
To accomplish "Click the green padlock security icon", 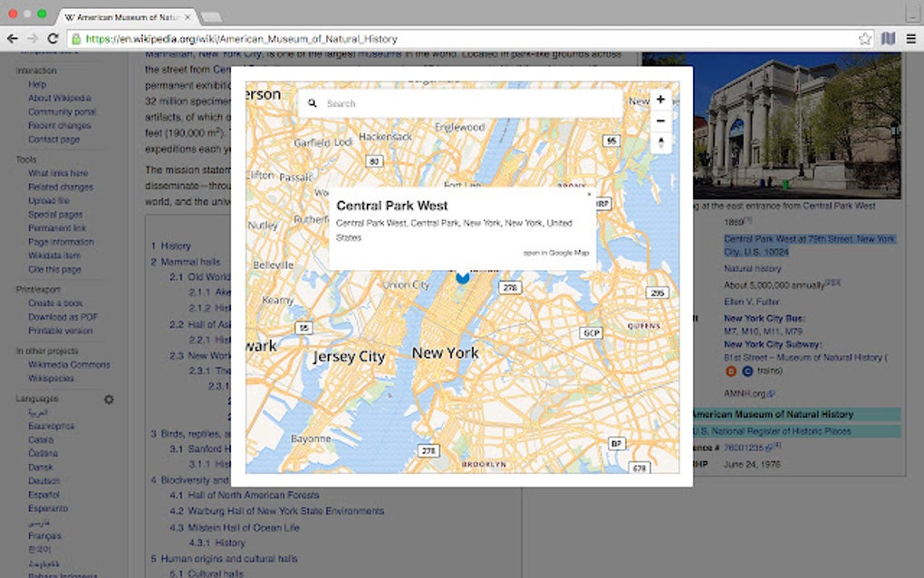I will [76, 39].
